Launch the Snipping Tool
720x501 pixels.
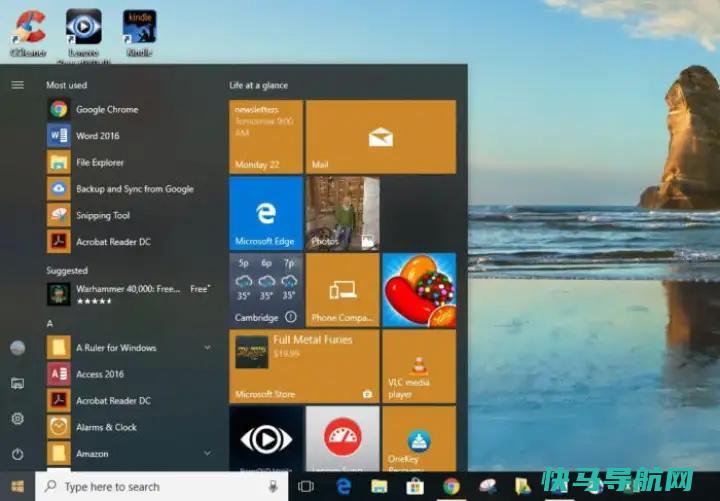129,215
